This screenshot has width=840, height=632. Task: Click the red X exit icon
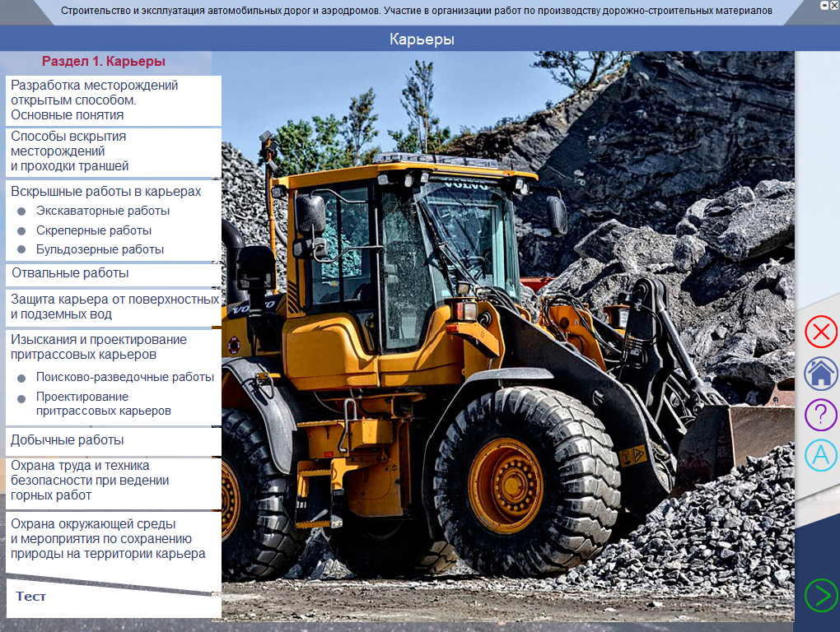[820, 332]
